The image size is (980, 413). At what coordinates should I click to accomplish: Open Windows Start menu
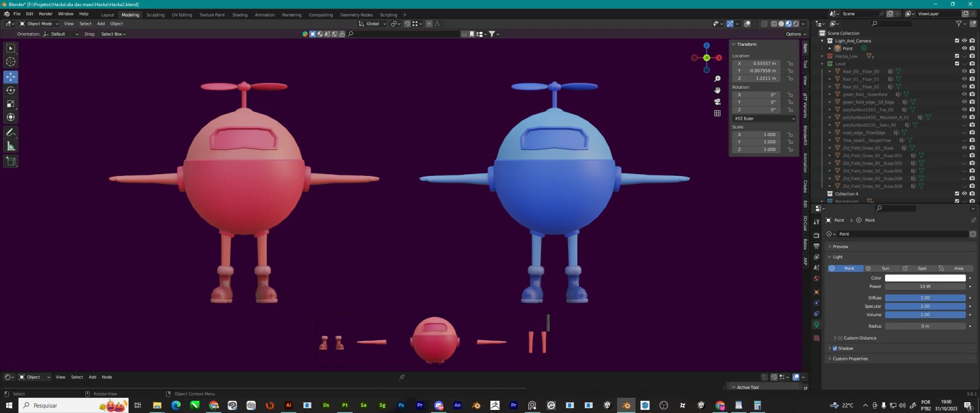click(x=9, y=405)
